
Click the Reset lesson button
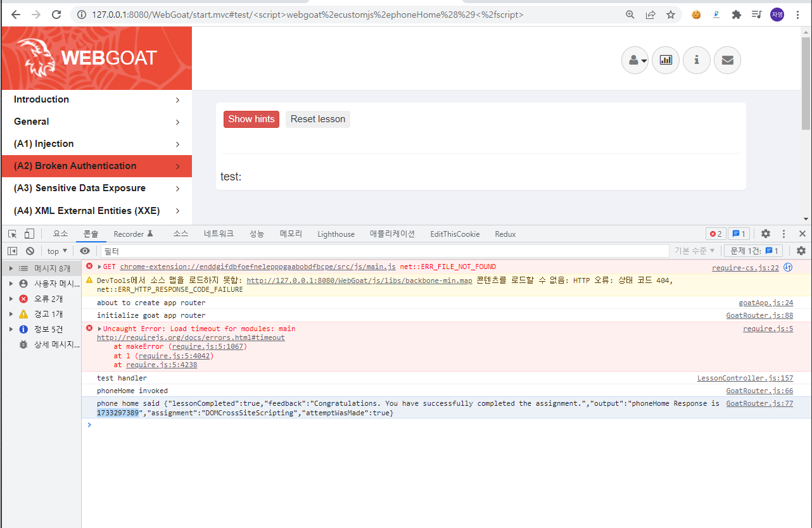point(318,119)
